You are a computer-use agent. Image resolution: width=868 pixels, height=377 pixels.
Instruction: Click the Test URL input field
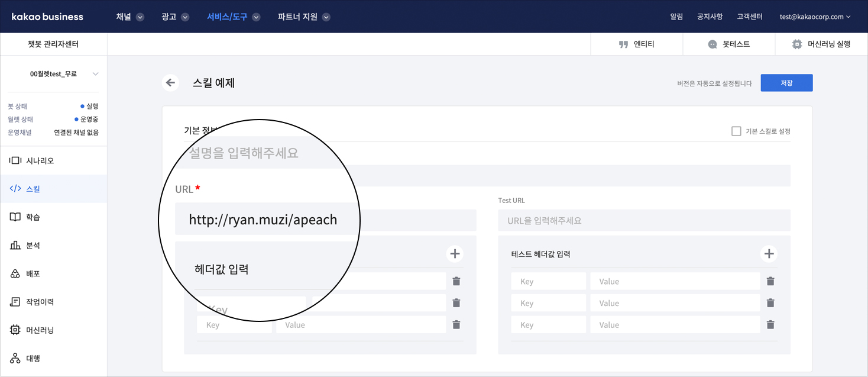click(644, 221)
